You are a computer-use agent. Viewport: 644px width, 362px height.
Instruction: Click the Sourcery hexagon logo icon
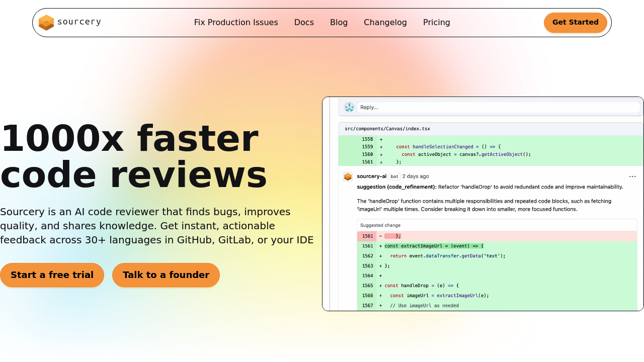tap(46, 23)
